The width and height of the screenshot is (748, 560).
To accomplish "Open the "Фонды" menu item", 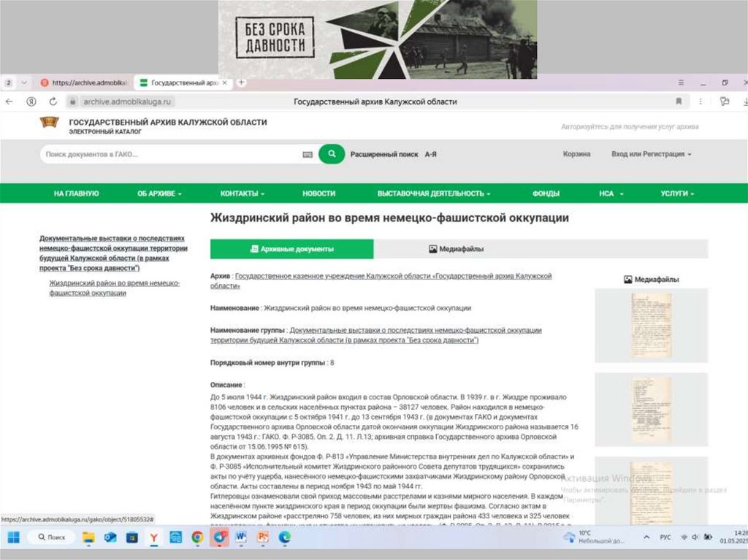I will [x=546, y=193].
